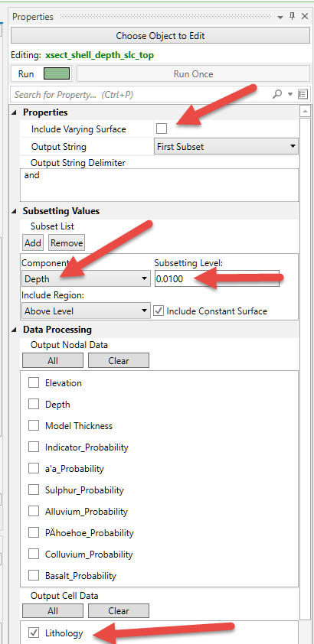Viewport: 314px width, 644px height.
Task: Click Clear under Output Nodal Data
Action: [x=119, y=360]
